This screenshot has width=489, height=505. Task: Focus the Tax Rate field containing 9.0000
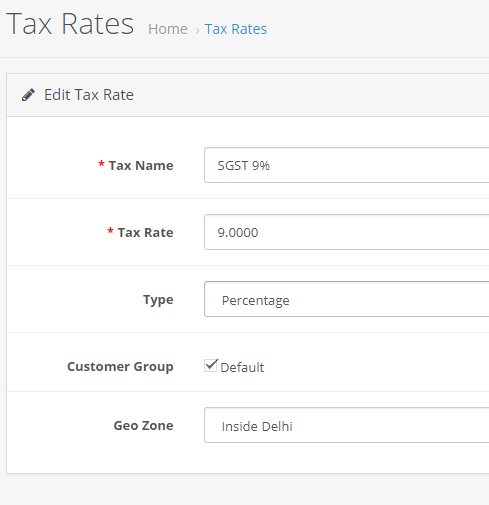[346, 232]
